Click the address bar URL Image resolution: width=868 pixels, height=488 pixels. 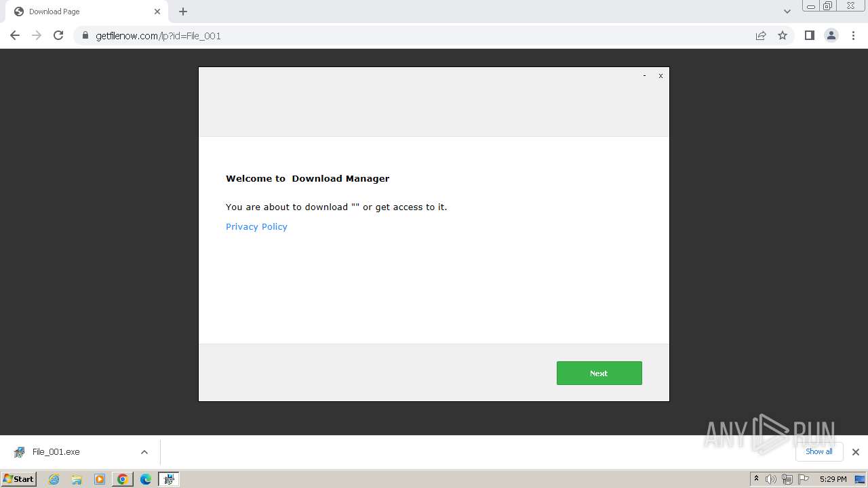click(158, 36)
